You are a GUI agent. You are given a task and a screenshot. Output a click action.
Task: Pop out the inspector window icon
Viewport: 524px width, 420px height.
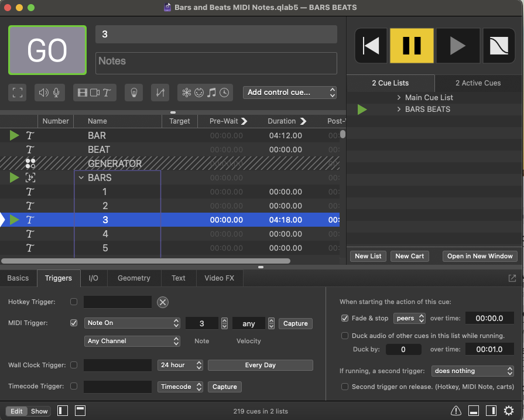(512, 278)
